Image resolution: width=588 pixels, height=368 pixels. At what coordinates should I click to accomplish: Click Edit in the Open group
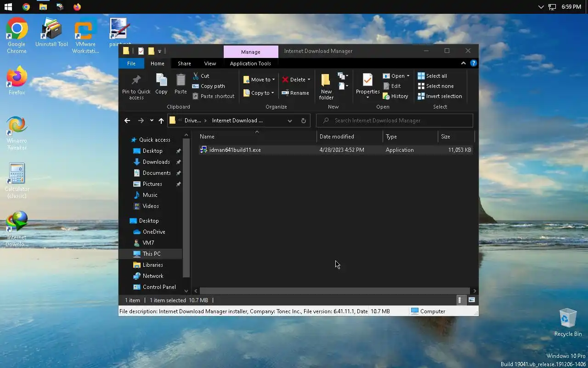tap(392, 86)
